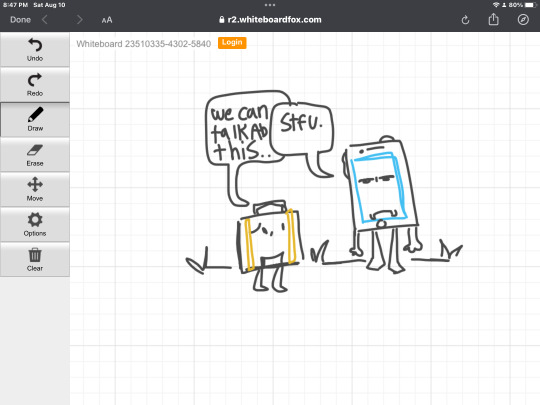
Task: Tap the battery indicator in status bar
Action: 531,5
